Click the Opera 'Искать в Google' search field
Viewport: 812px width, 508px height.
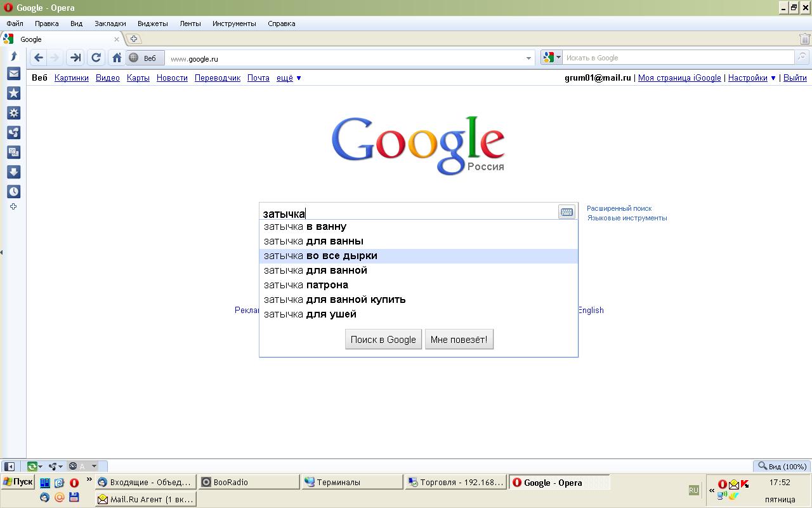679,58
